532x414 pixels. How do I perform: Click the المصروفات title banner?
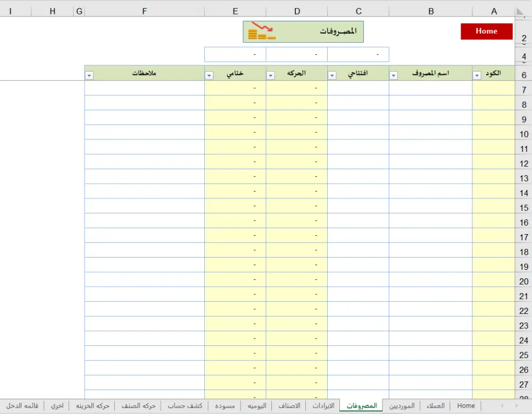(x=303, y=31)
